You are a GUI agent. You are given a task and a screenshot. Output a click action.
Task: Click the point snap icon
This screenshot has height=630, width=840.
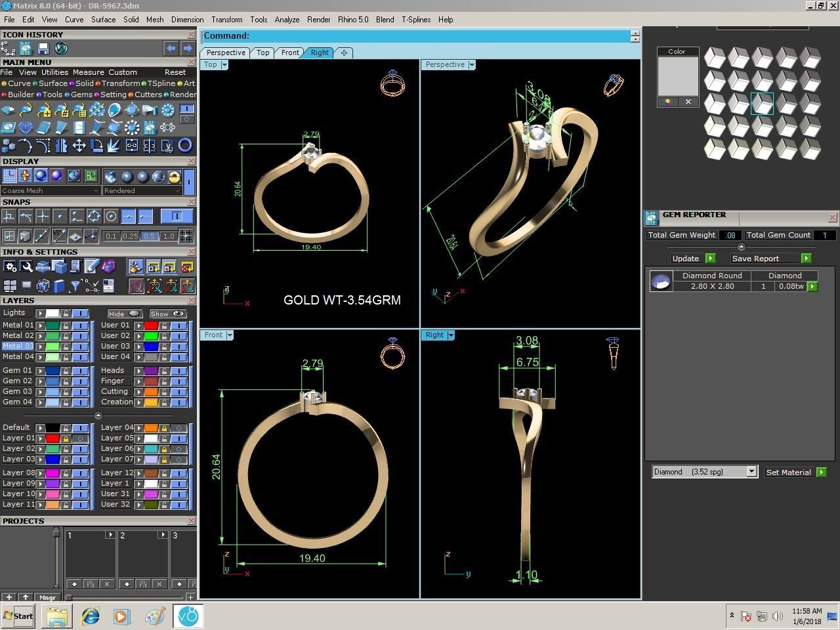(x=60, y=217)
